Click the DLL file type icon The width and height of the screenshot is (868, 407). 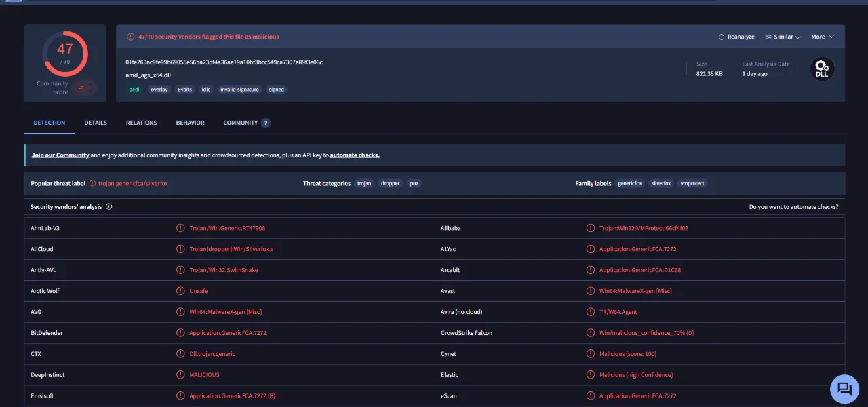tap(822, 69)
